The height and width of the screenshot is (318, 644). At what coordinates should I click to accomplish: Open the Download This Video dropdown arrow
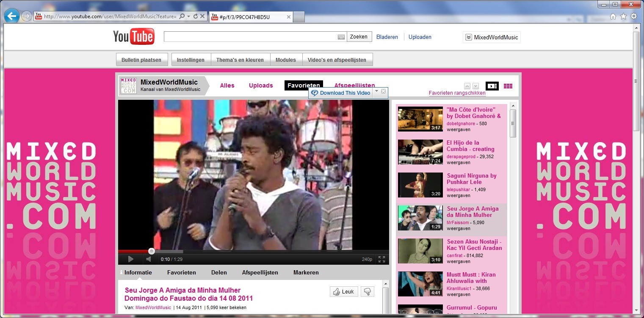click(x=376, y=91)
